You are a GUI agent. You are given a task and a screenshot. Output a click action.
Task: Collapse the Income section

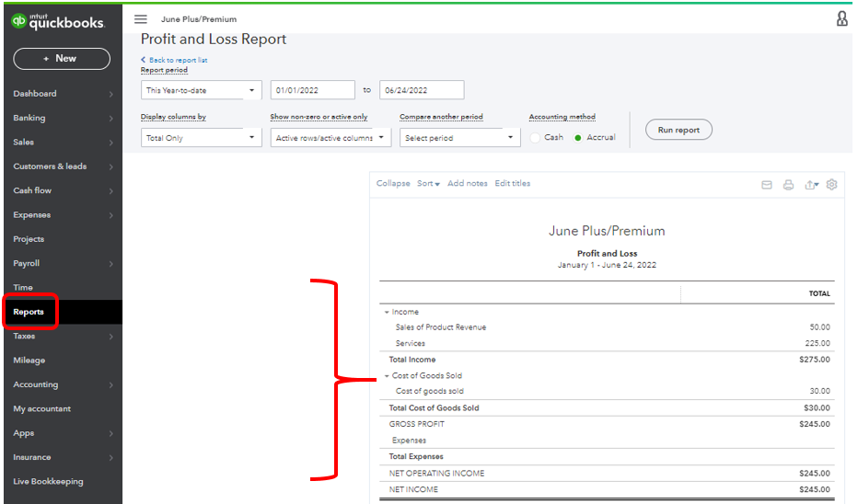point(387,312)
